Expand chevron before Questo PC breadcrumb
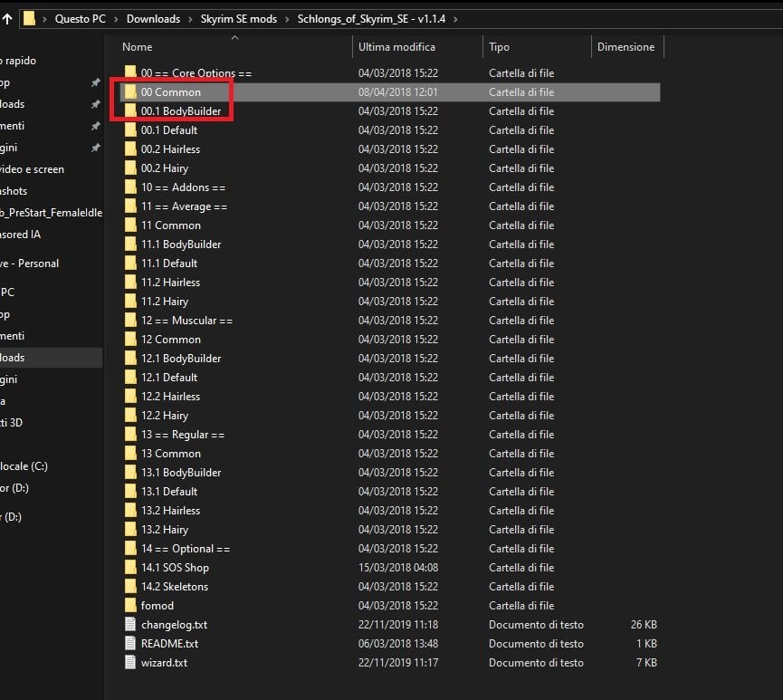 pos(44,19)
